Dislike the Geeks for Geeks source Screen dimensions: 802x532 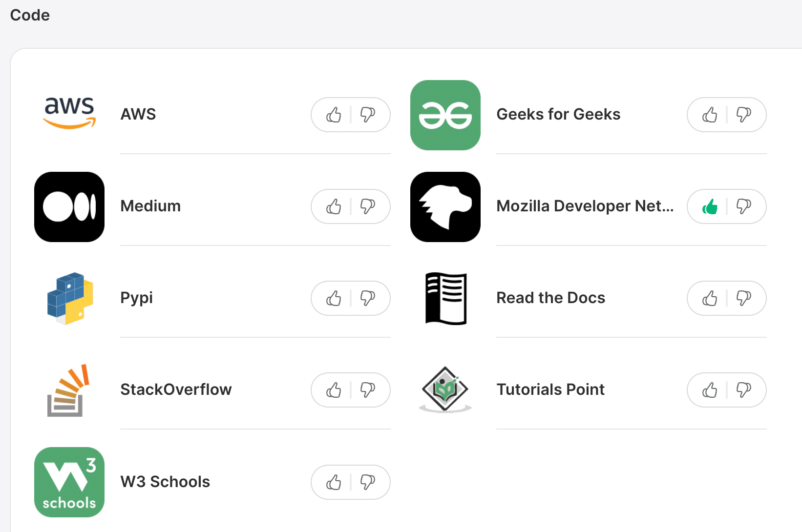(x=744, y=115)
